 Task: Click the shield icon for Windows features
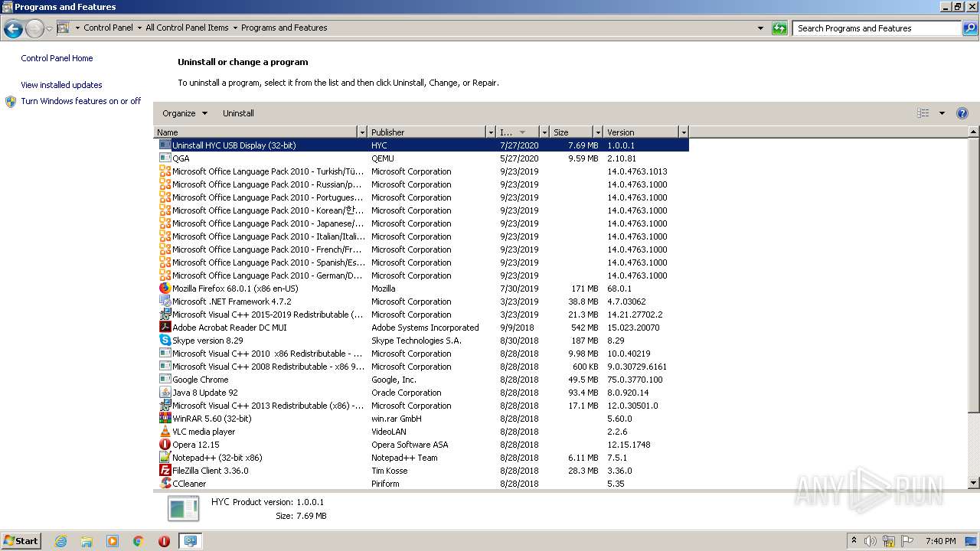(x=11, y=102)
